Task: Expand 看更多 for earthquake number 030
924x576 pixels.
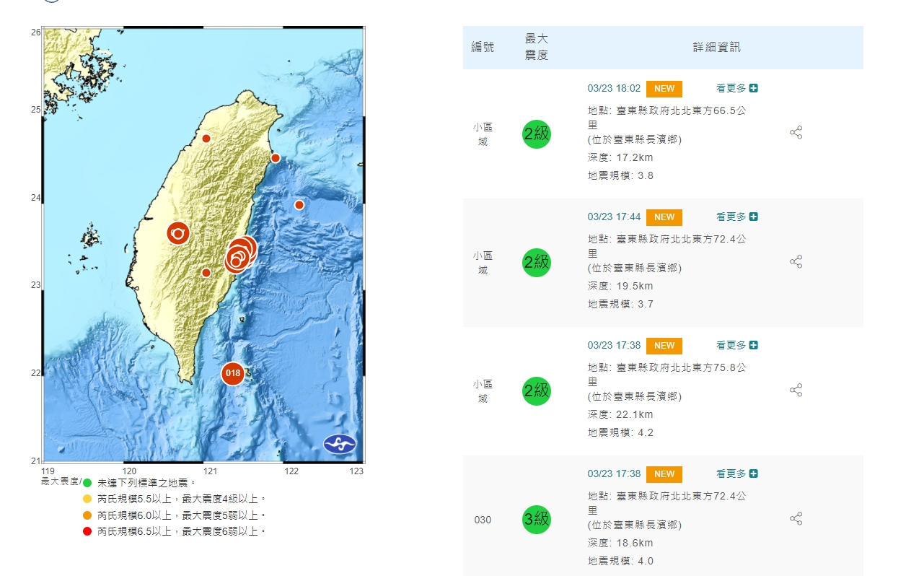Action: [736, 474]
